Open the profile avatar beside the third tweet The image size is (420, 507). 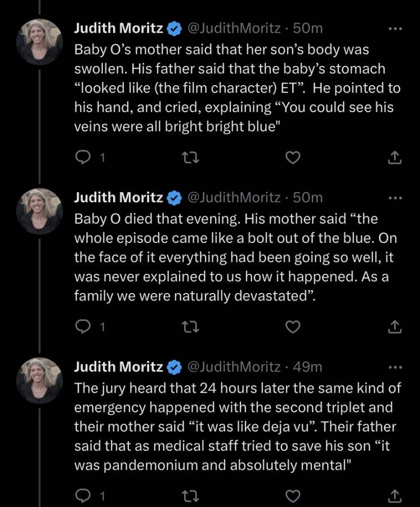[39, 381]
